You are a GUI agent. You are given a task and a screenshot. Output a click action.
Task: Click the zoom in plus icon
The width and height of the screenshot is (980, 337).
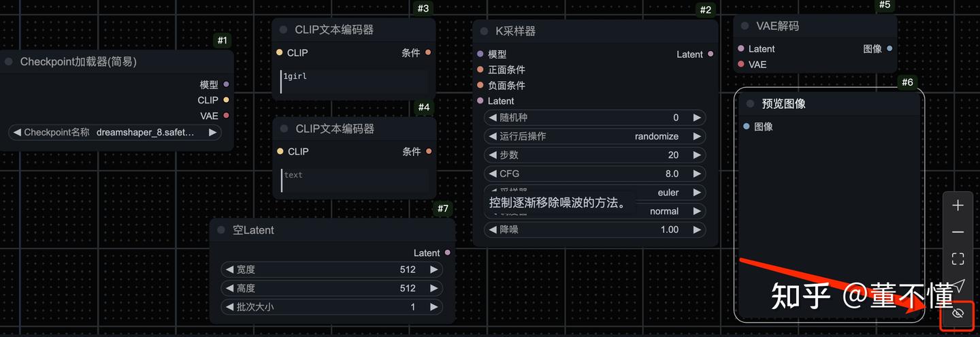[x=958, y=206]
